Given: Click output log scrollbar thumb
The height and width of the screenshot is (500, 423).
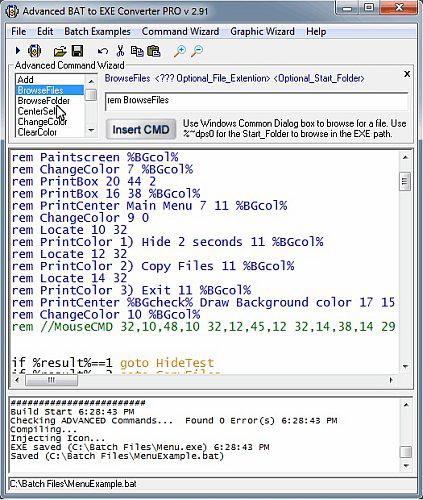Looking at the screenshot, I should point(406,452).
